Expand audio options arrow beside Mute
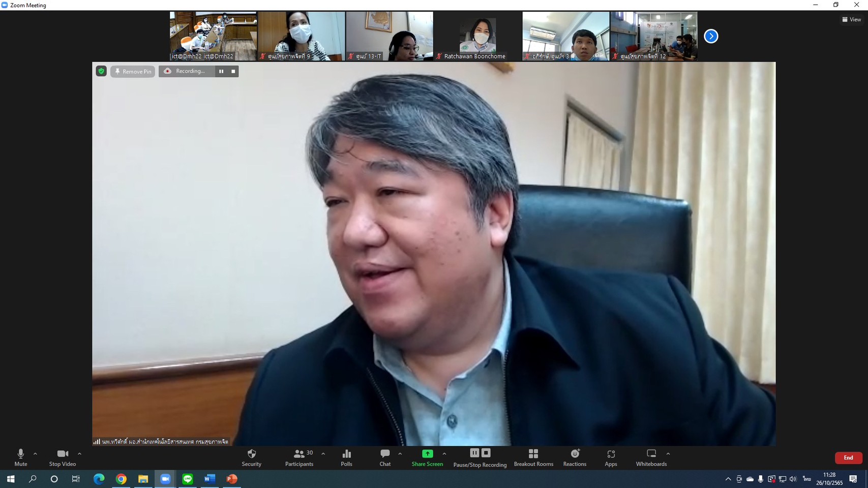This screenshot has height=488, width=868. (x=35, y=454)
